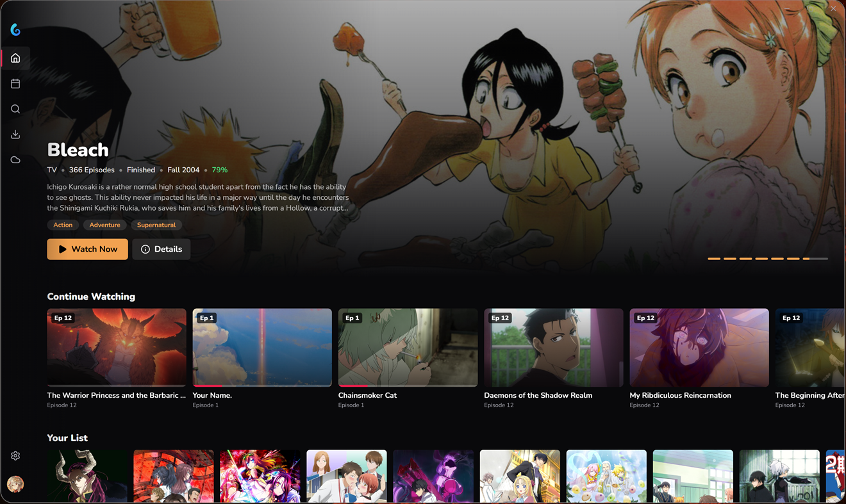
Task: Select the Action genre tag
Action: [x=63, y=225]
